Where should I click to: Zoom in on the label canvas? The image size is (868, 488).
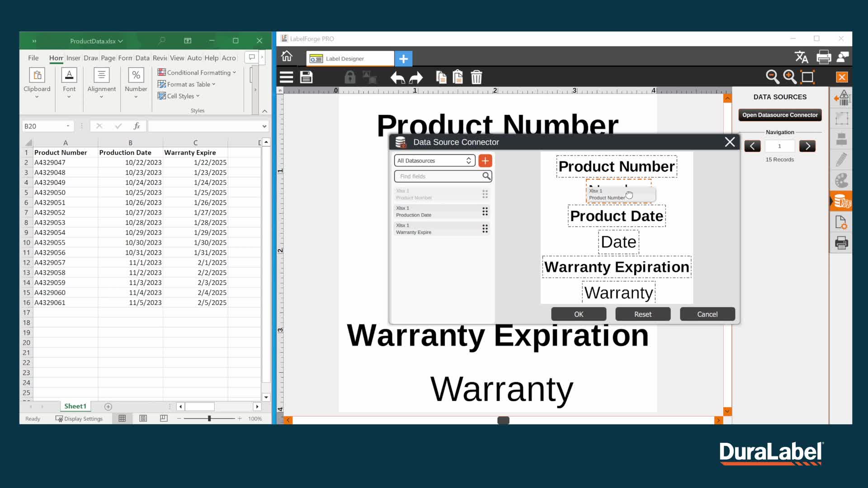[790, 77]
